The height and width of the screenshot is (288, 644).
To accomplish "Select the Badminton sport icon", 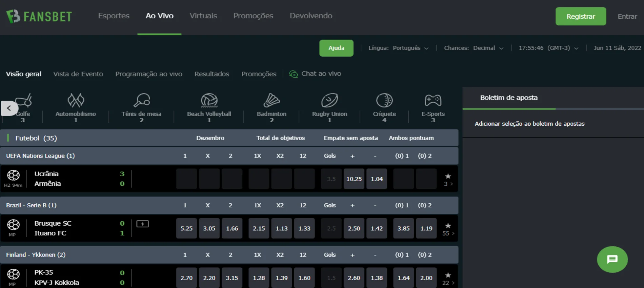I will (x=271, y=100).
